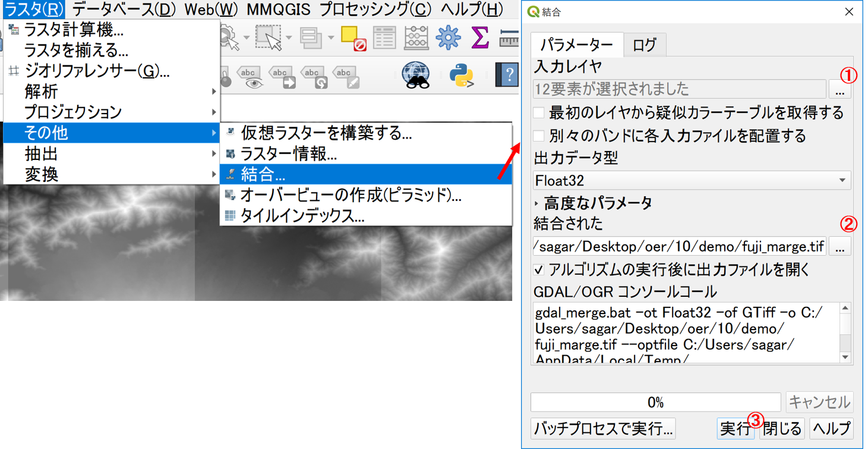Screen dimensions: 868x449
Task: Click the 実行 button
Action: click(735, 428)
